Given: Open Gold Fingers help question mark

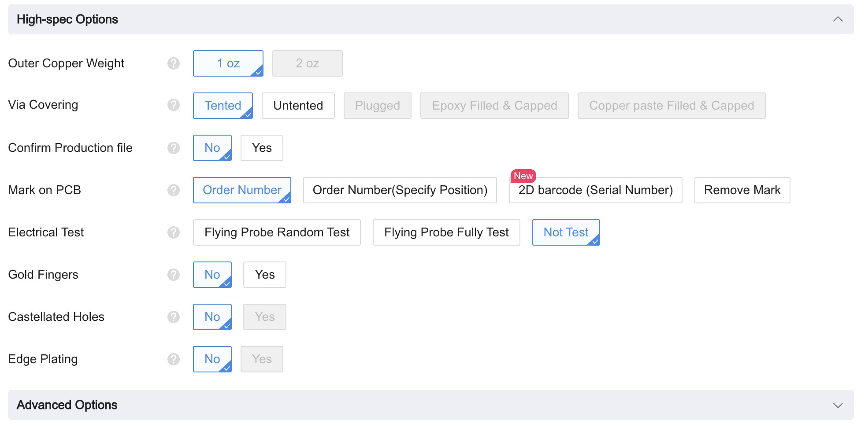Looking at the screenshot, I should [x=174, y=275].
